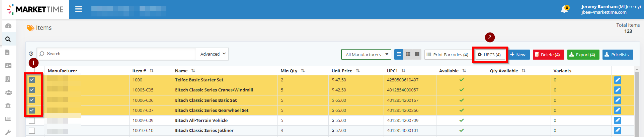Uncheck the item 10005-C05 row checkbox

[32, 90]
